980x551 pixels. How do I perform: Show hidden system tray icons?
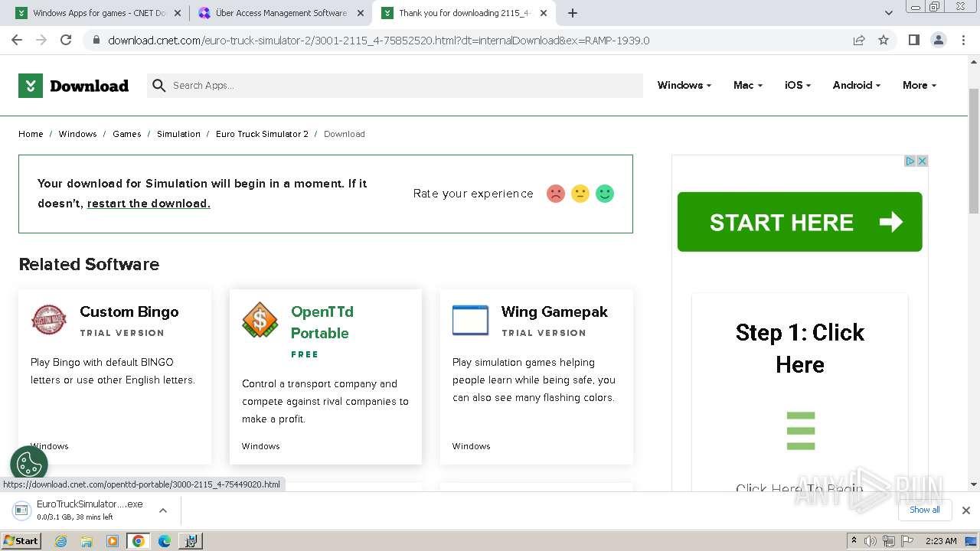click(854, 541)
